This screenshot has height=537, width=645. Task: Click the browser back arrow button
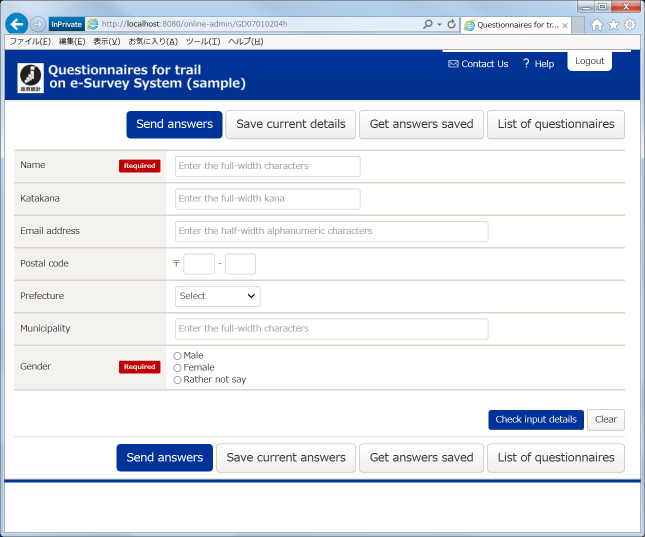click(16, 24)
